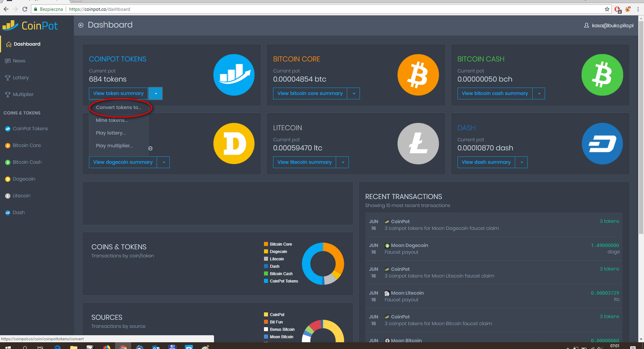Click the Moon Dogecoin Faucet payout transaction

click(x=494, y=249)
